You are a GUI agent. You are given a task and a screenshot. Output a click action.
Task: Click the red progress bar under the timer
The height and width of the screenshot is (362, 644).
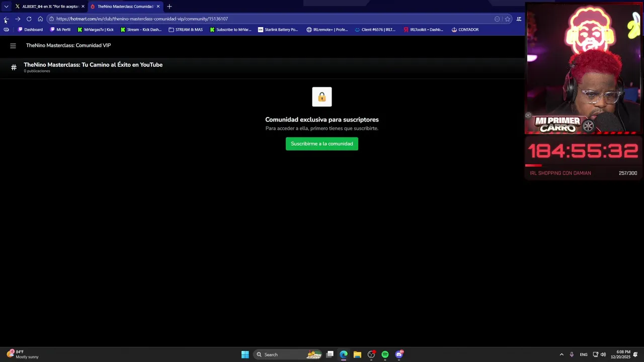coord(533,165)
